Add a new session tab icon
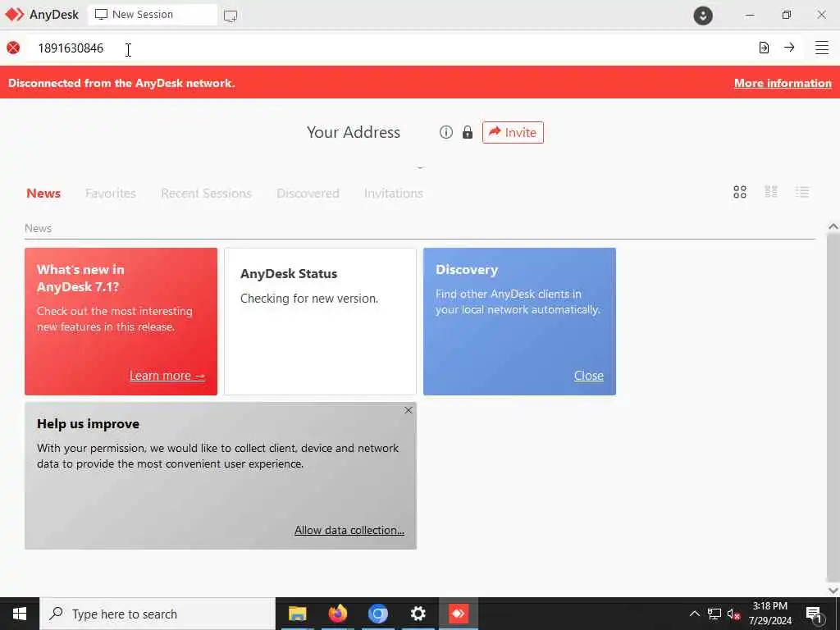The image size is (840, 630). click(231, 16)
